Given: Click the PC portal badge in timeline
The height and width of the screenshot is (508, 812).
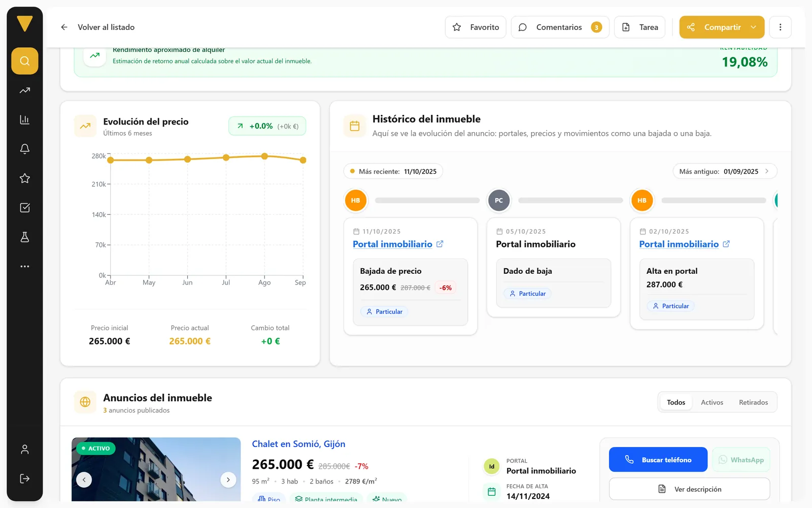Looking at the screenshot, I should [499, 201].
